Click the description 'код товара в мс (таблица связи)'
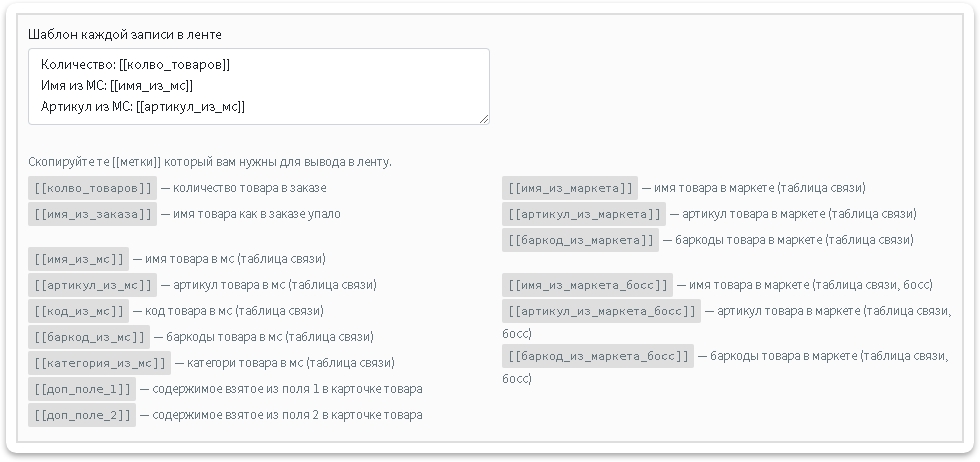This screenshot has width=980, height=462. (x=234, y=311)
